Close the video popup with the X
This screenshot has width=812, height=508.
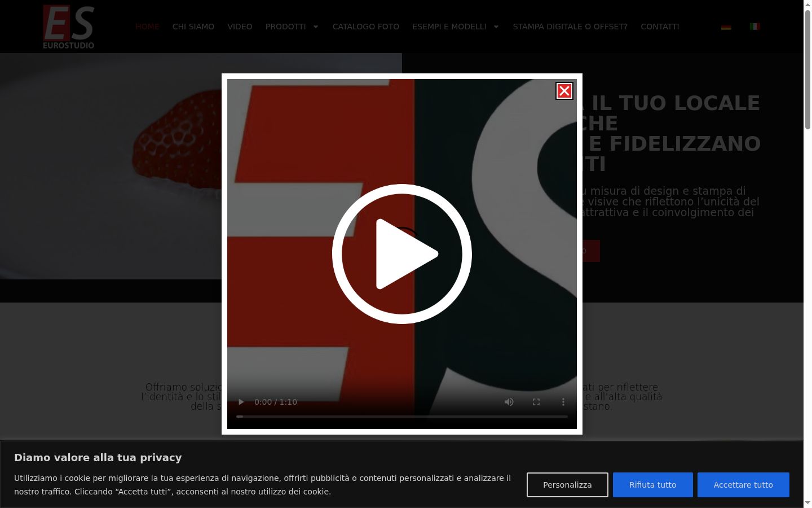(x=564, y=91)
